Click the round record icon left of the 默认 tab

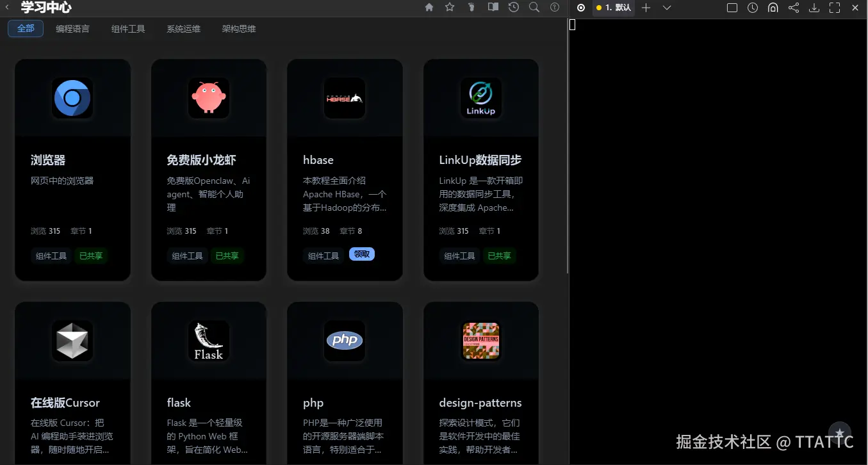pyautogui.click(x=581, y=8)
